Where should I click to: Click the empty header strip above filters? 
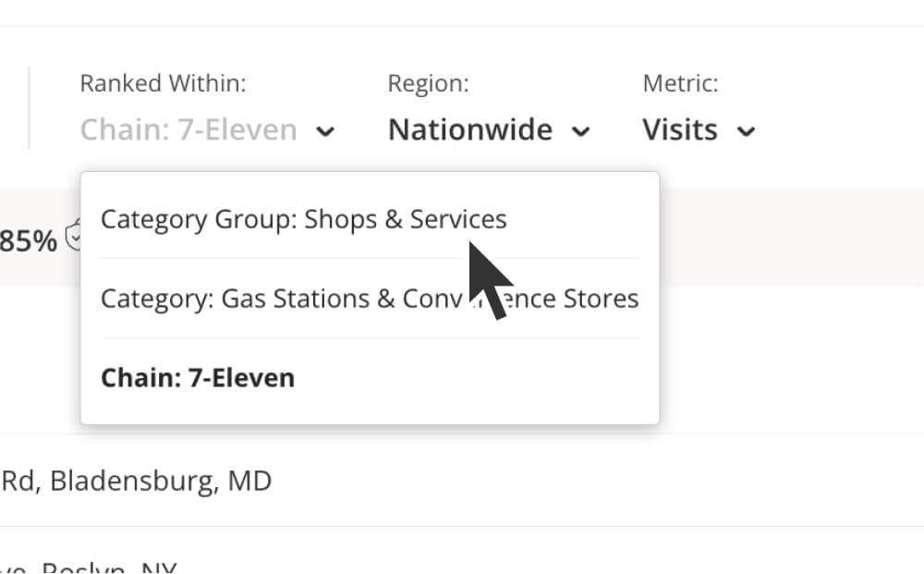click(x=462, y=13)
